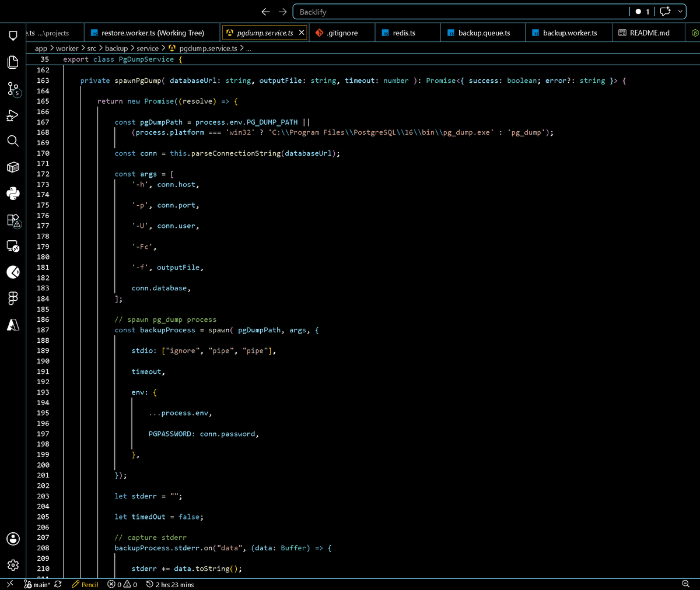700x590 pixels.
Task: Click the recording dot indicator showing 1
Action: [x=642, y=12]
